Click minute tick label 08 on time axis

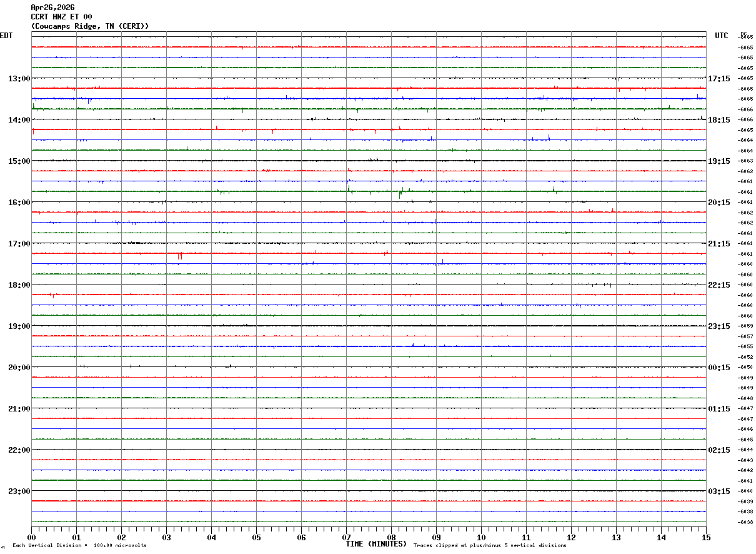(391, 537)
